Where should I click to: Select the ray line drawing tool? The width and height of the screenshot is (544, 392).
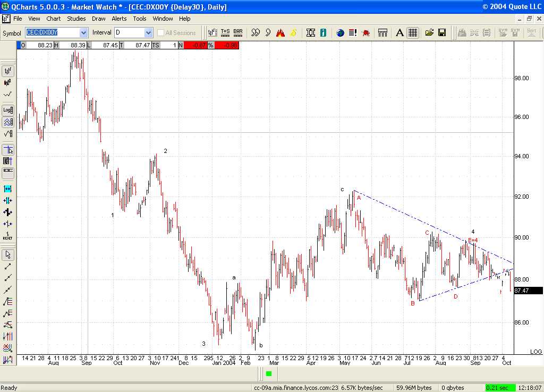[x=7, y=278]
